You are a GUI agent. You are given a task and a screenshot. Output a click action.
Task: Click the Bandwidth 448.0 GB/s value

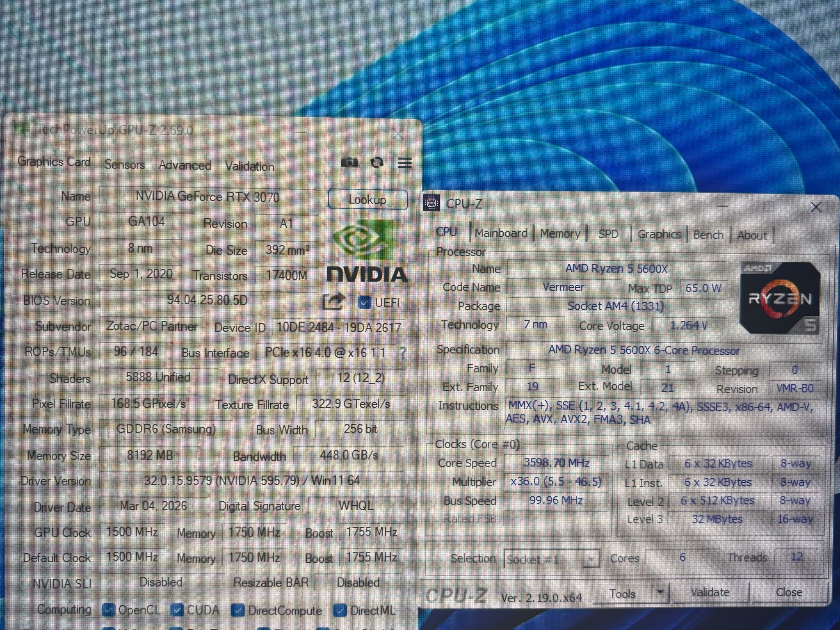pyautogui.click(x=349, y=455)
